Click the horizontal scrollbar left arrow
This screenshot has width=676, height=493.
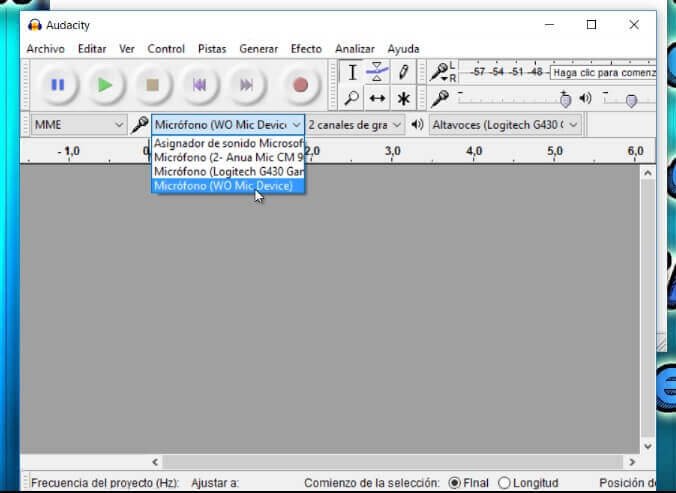(155, 462)
